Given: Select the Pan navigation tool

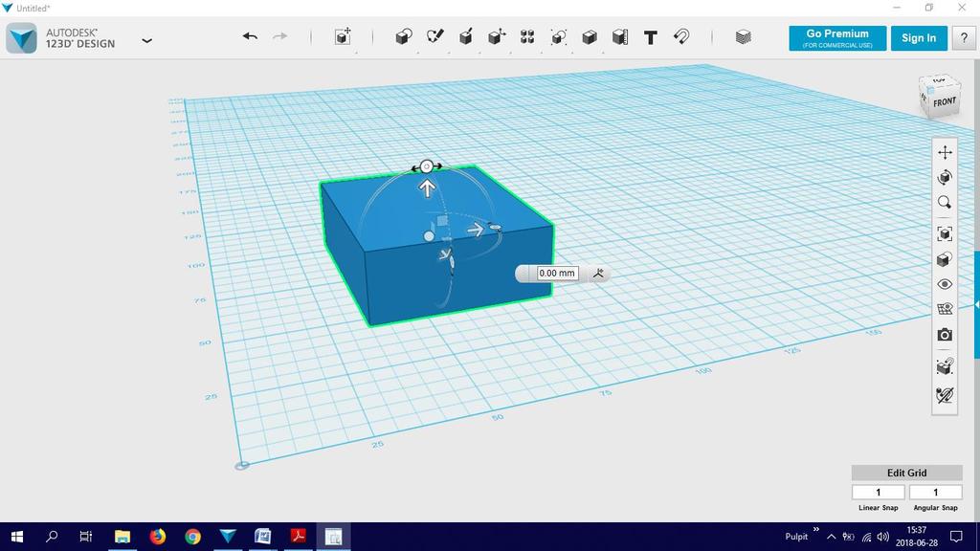Looking at the screenshot, I should click(x=945, y=152).
